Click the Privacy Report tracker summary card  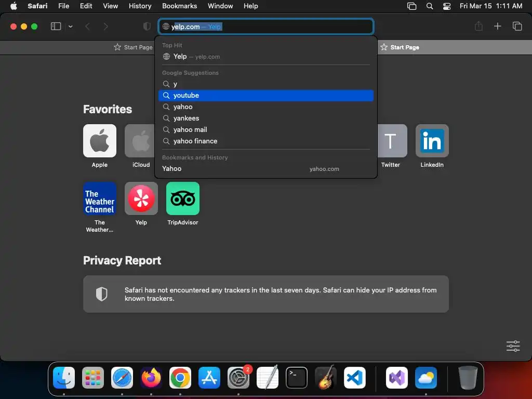pyautogui.click(x=266, y=294)
